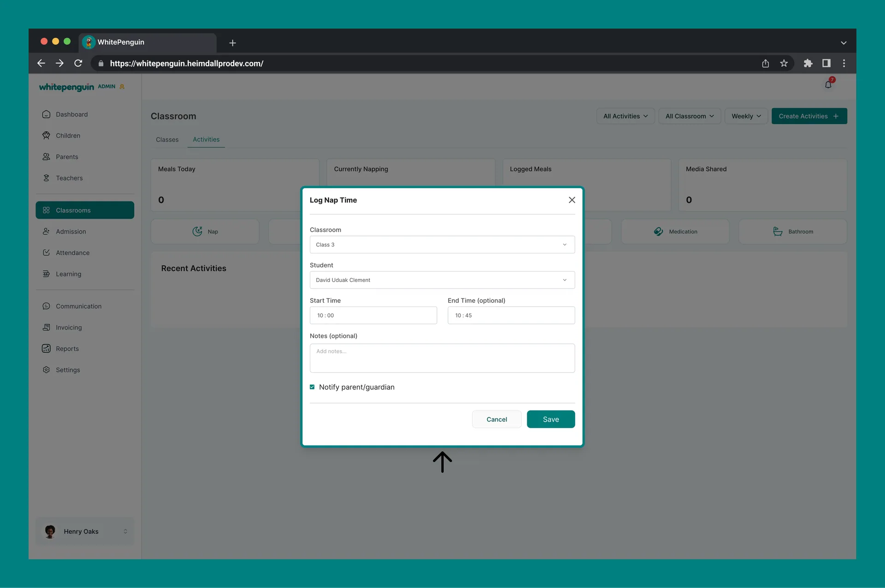This screenshot has height=588, width=885.
Task: Click the Reports sidebar icon
Action: [46, 348]
